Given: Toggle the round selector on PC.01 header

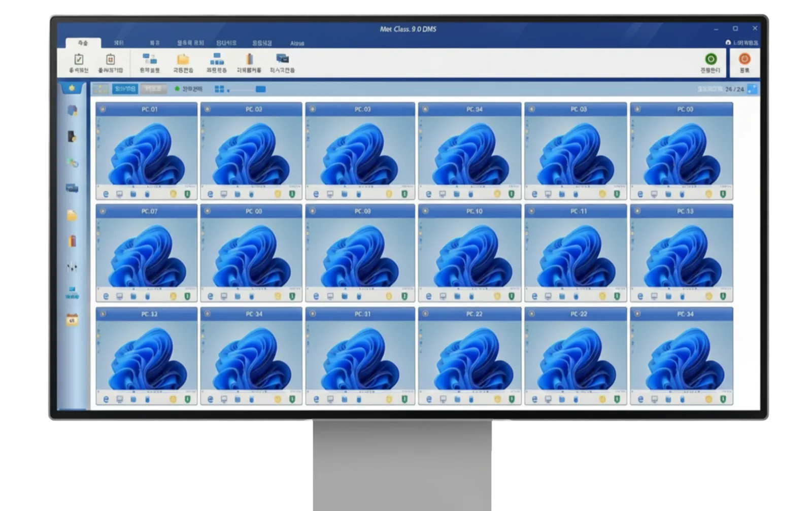Looking at the screenshot, I should pos(103,109).
